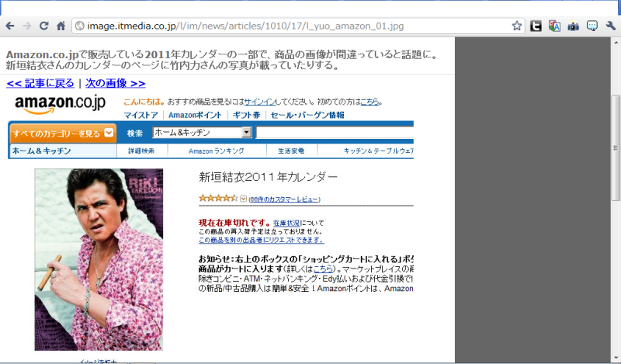Open the Twitter extension icon

[x=536, y=26]
